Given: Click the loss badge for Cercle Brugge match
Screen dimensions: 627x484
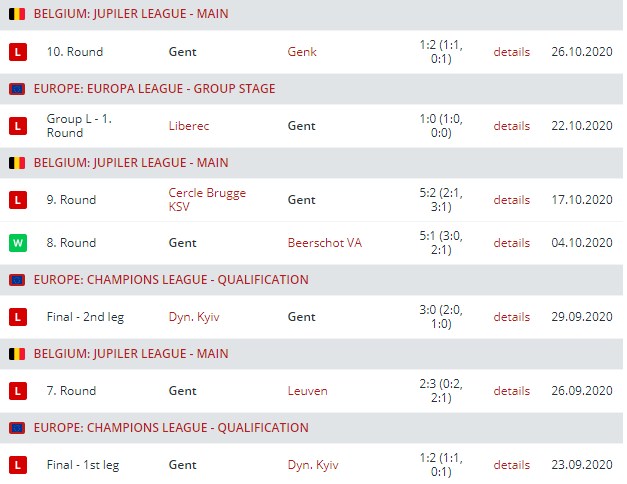Looking at the screenshot, I should point(16,200).
